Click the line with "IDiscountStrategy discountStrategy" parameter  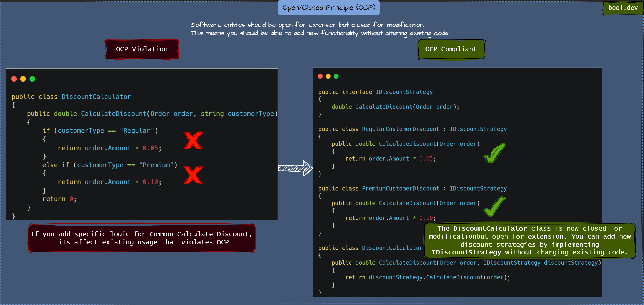pyautogui.click(x=467, y=263)
